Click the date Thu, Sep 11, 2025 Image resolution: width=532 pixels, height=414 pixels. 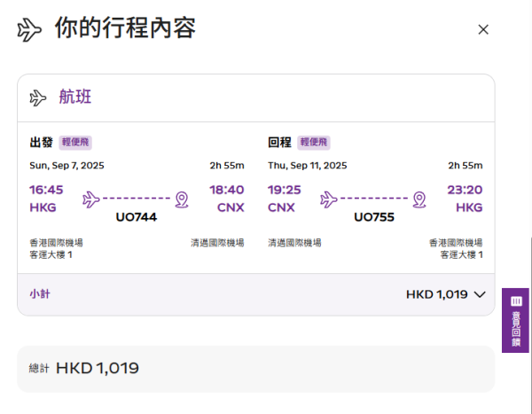pos(308,166)
